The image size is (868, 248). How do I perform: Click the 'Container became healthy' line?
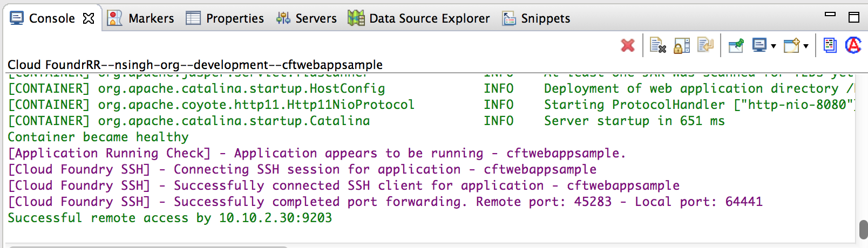pos(98,137)
